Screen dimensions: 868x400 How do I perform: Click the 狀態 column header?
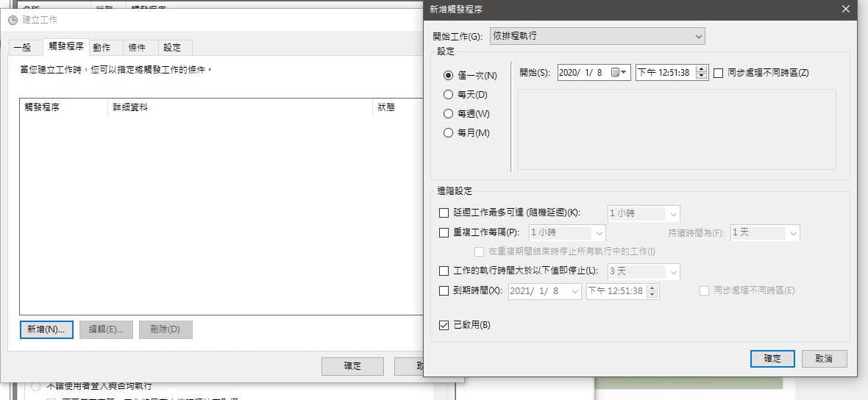(398, 107)
